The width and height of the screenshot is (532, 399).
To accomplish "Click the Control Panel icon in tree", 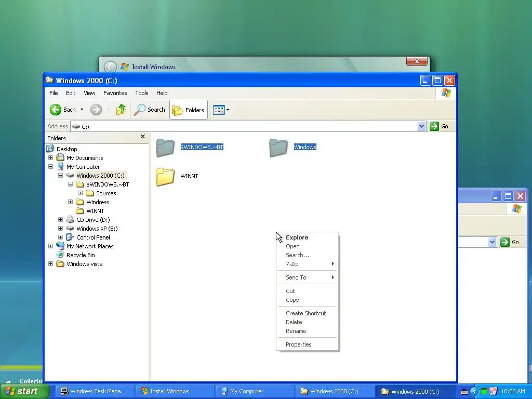I will [x=70, y=237].
